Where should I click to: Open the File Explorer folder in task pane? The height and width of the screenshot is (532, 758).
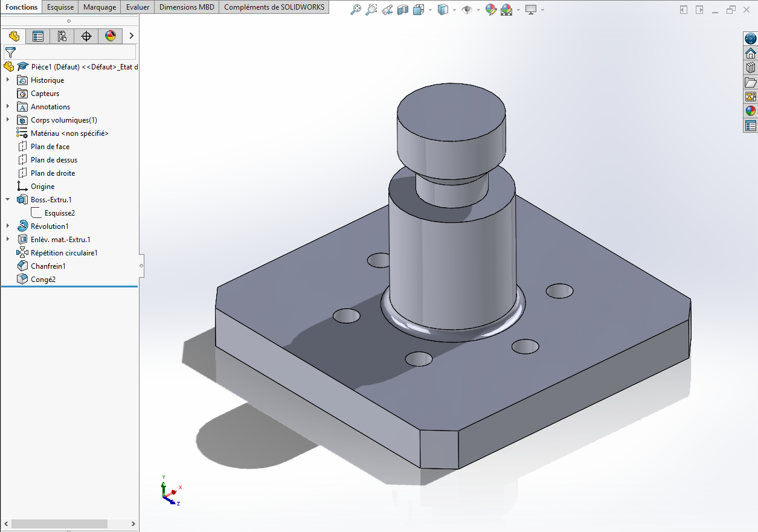750,82
